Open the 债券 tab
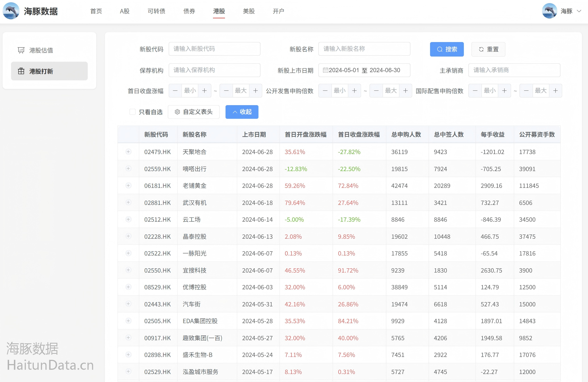Screen dimensions: 588x382 [189, 11]
